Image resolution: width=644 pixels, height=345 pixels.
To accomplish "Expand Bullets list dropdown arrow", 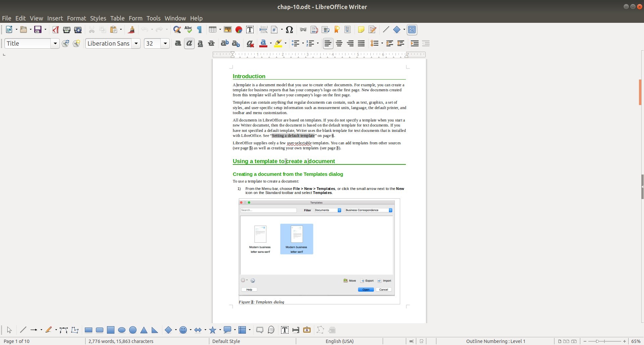I will (302, 43).
